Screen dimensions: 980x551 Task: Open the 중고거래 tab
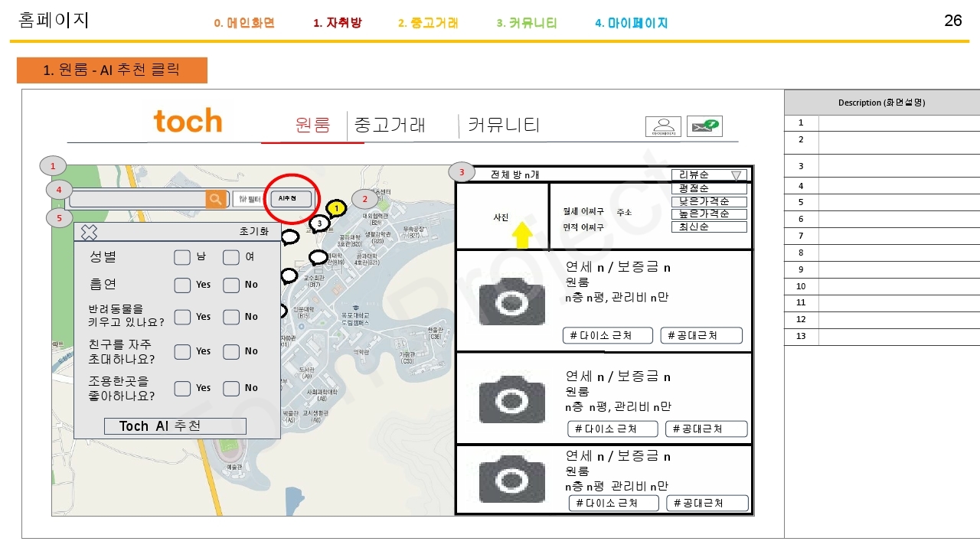pos(390,126)
